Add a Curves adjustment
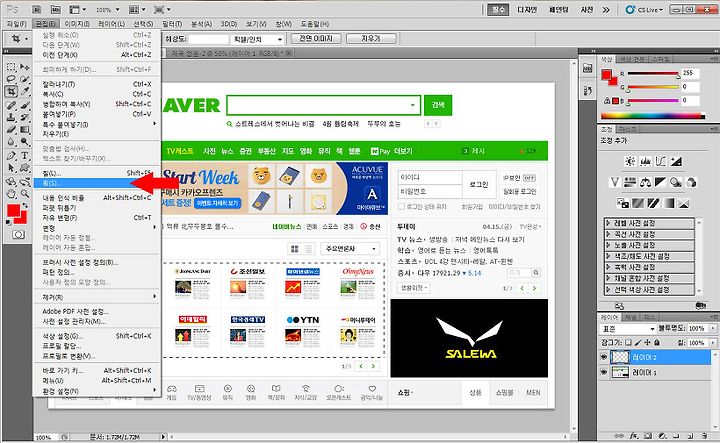 click(660, 161)
